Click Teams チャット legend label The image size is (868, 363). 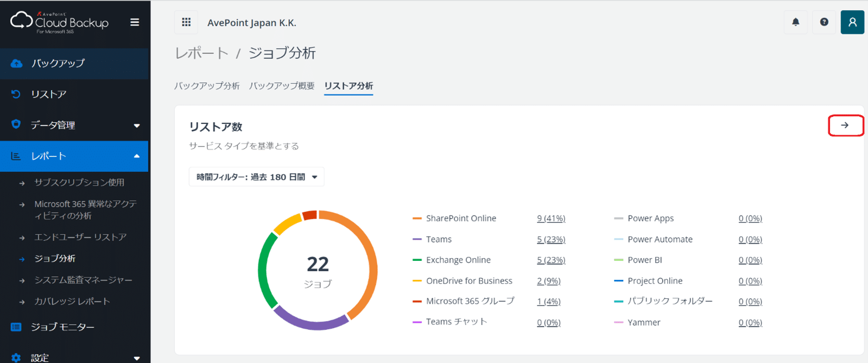(457, 322)
